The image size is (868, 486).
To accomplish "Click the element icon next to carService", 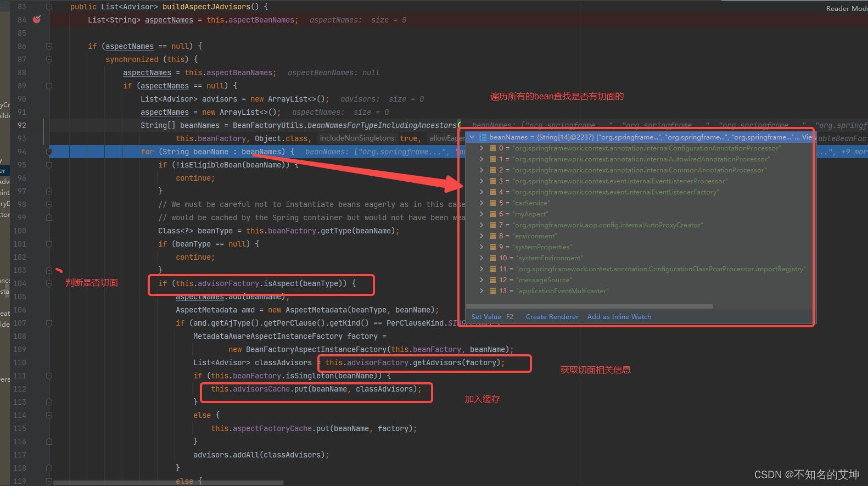I will click(x=493, y=203).
